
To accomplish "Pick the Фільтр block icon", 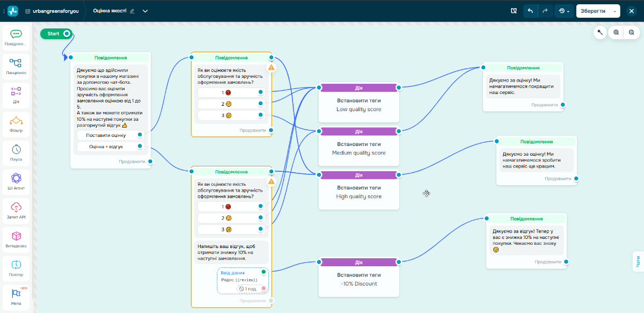I will pos(16,124).
